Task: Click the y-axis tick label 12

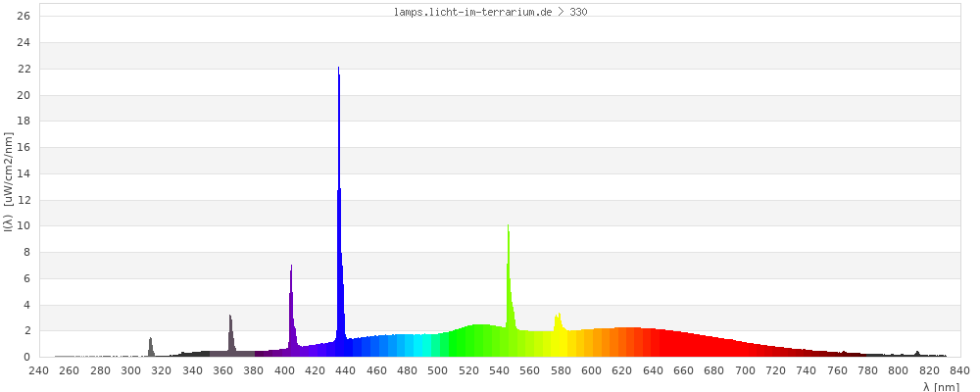Action: click(24, 200)
